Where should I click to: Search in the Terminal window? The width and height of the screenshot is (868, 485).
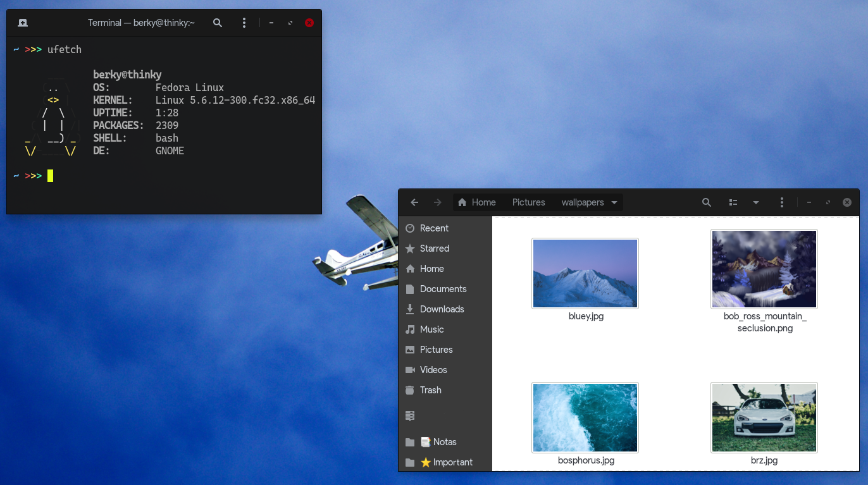tap(218, 23)
